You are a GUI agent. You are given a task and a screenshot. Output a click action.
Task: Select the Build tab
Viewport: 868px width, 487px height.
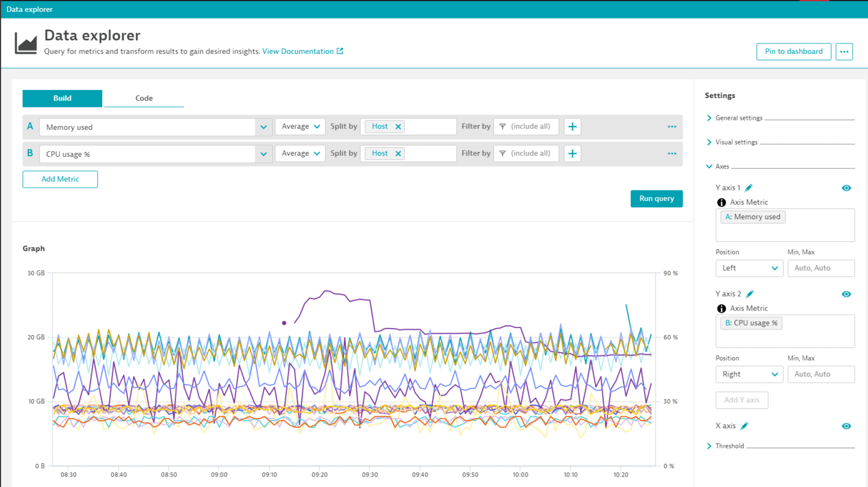(x=62, y=98)
